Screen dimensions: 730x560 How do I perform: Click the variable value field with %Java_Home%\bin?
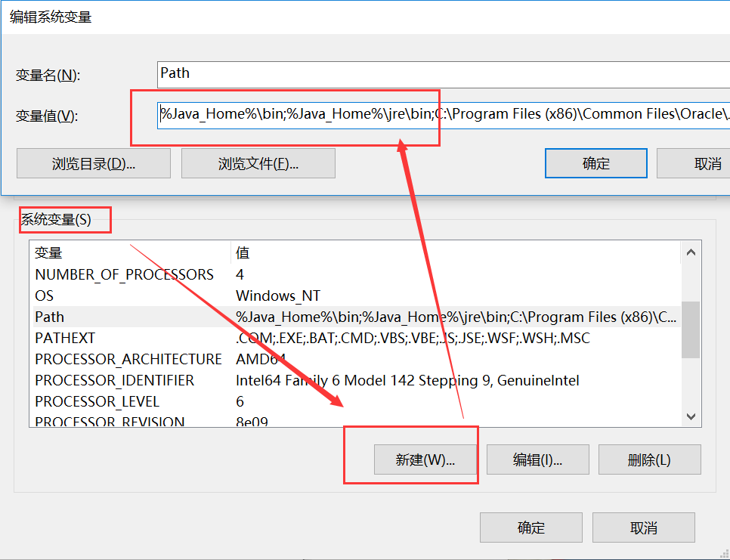443,116
